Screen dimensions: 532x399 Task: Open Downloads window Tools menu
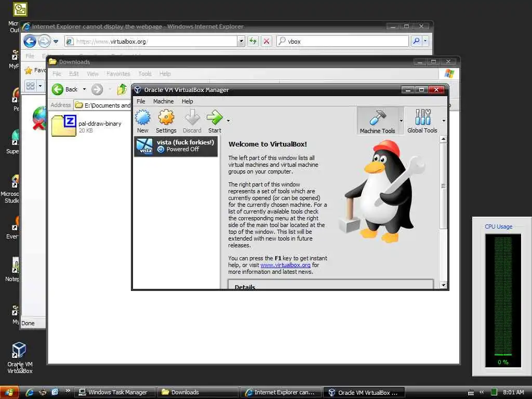click(145, 74)
